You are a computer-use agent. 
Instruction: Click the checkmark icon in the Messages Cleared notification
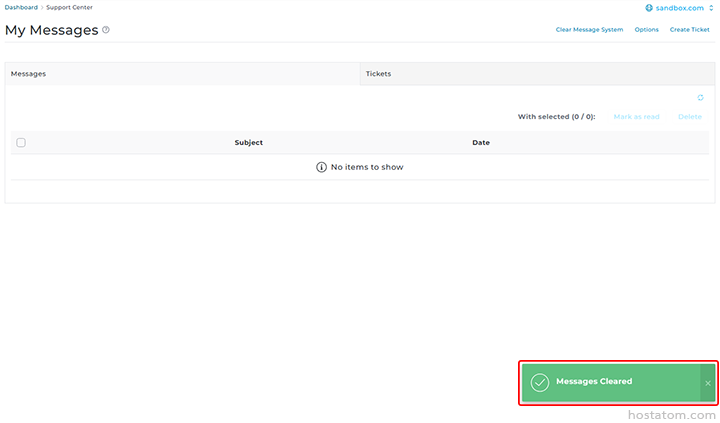point(539,382)
